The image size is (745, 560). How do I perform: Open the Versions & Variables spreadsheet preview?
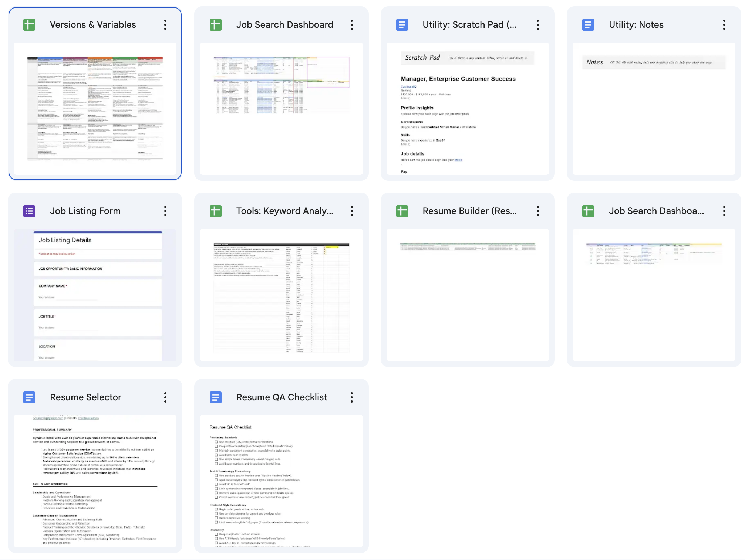95,109
